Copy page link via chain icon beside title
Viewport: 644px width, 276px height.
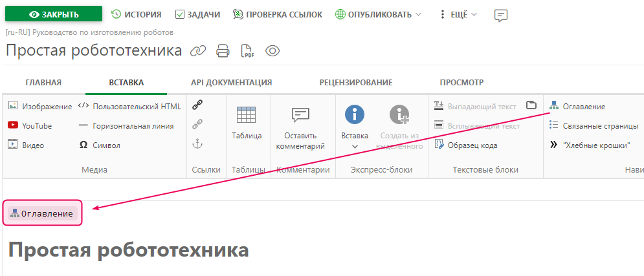pos(197,51)
